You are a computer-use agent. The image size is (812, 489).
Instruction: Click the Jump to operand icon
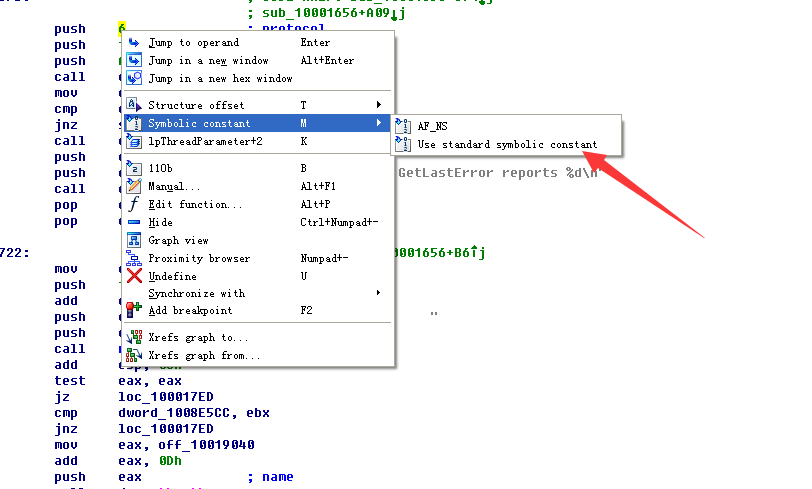[x=134, y=42]
